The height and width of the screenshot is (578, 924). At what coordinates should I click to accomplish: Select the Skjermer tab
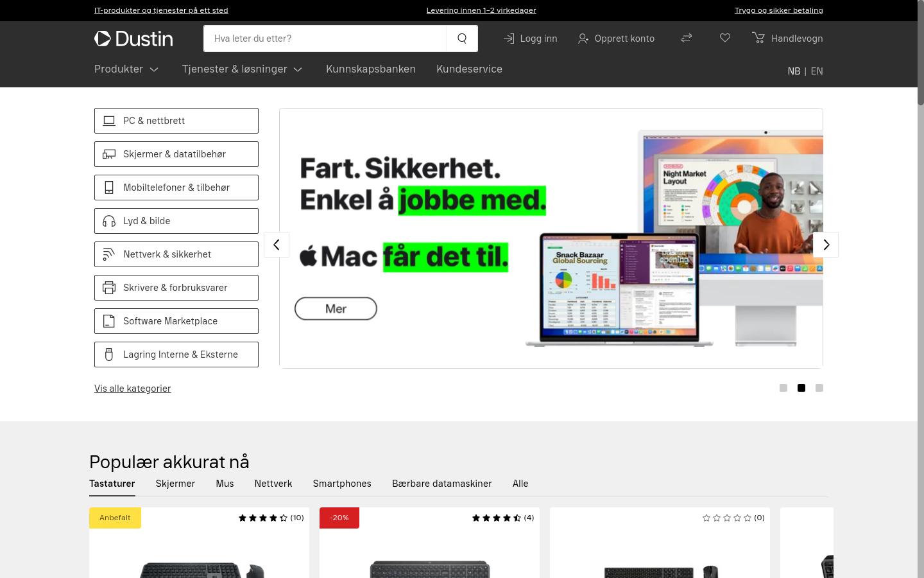click(x=175, y=484)
